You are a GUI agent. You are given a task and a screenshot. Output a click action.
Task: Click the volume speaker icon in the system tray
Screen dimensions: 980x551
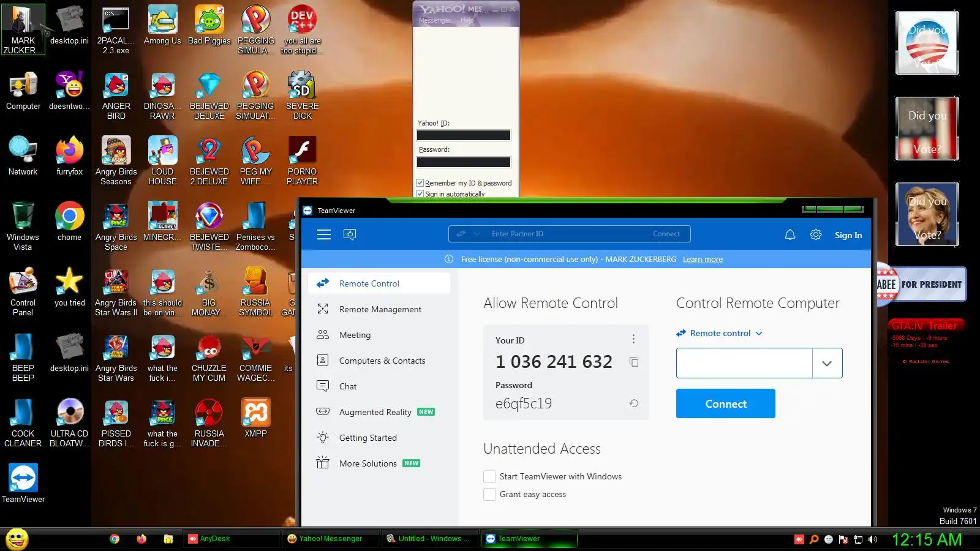click(x=873, y=539)
